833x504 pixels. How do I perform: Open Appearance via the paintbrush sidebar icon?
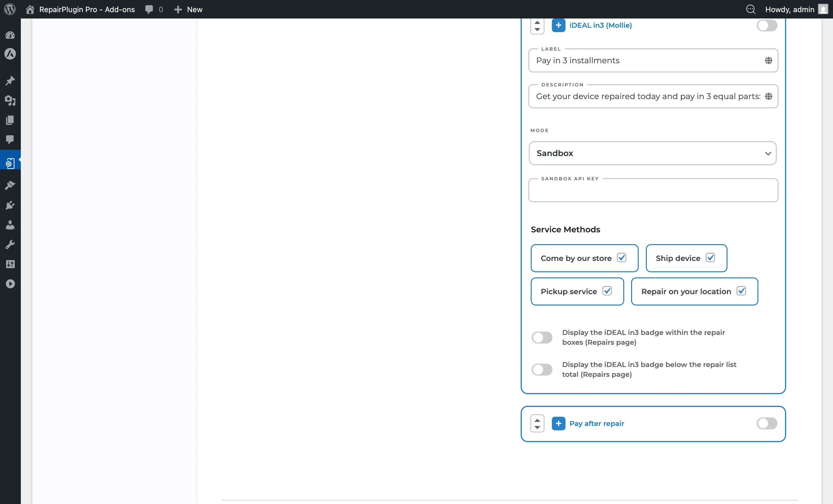(10, 185)
